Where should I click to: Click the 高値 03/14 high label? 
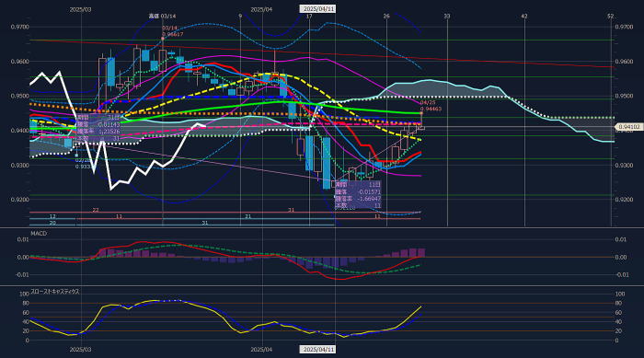click(162, 16)
